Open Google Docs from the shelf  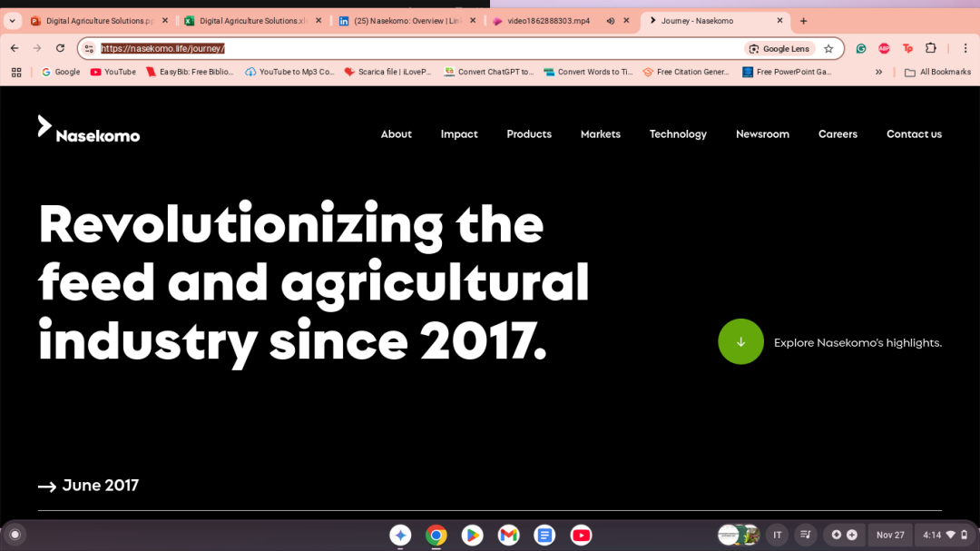(544, 535)
